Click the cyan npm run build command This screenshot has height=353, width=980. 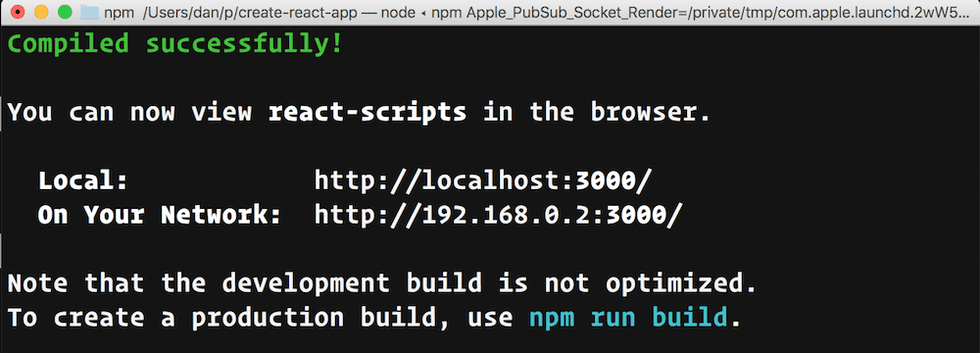pos(628,318)
